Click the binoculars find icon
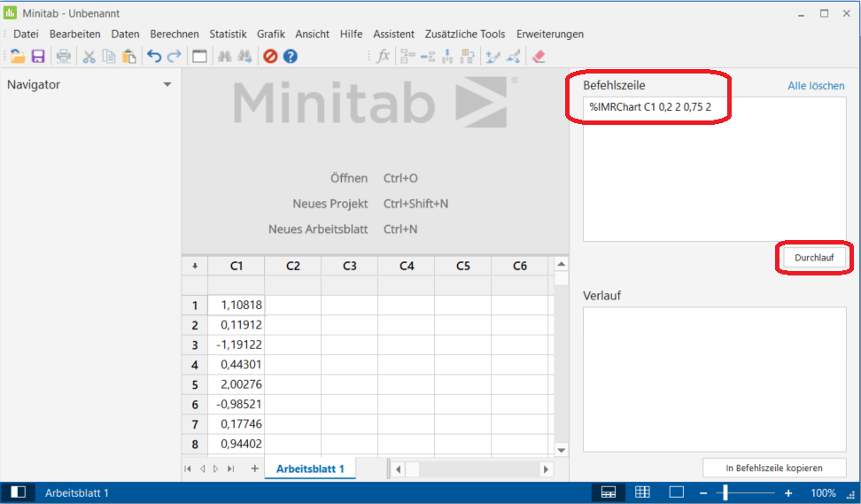This screenshot has height=504, width=861. [225, 56]
